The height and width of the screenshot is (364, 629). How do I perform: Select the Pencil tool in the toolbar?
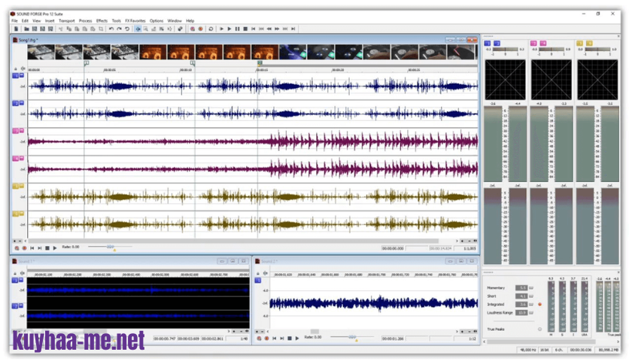tap(153, 29)
